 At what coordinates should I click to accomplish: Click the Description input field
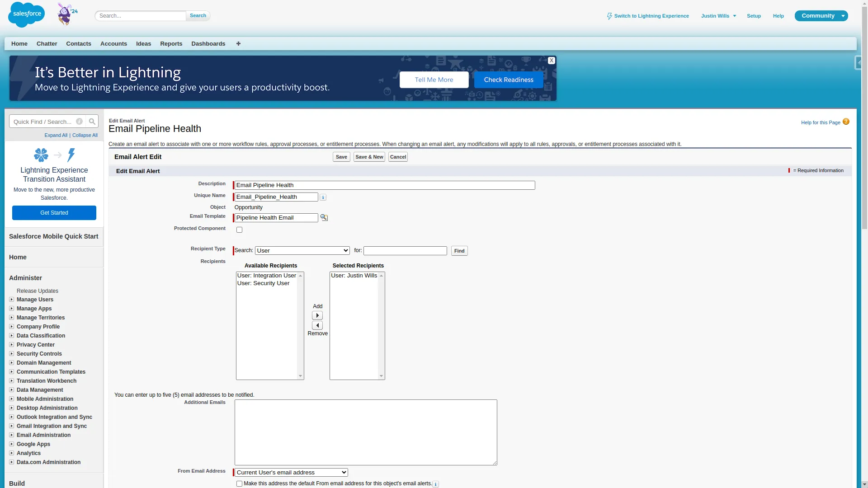pos(385,185)
